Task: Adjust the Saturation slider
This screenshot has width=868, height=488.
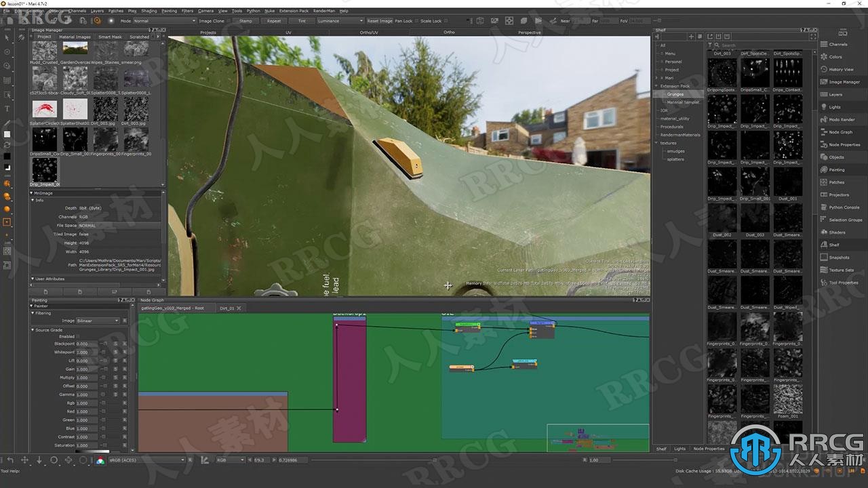Action: click(105, 445)
